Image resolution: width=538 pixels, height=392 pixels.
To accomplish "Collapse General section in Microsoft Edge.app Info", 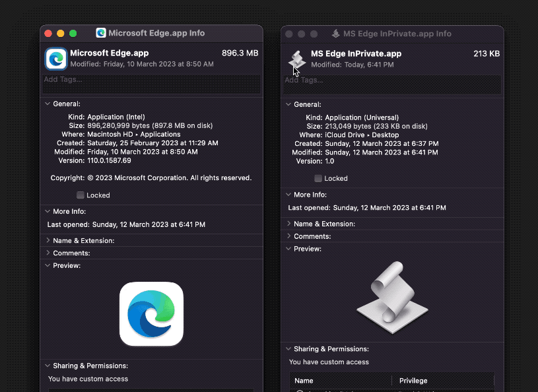I will tap(48, 104).
